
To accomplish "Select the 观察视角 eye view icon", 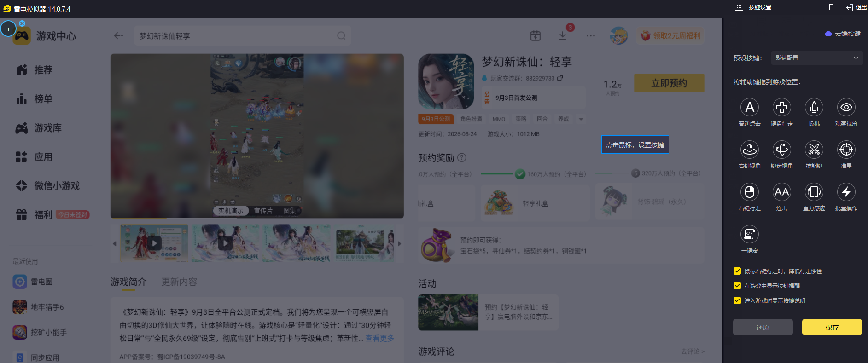I will click(x=846, y=107).
